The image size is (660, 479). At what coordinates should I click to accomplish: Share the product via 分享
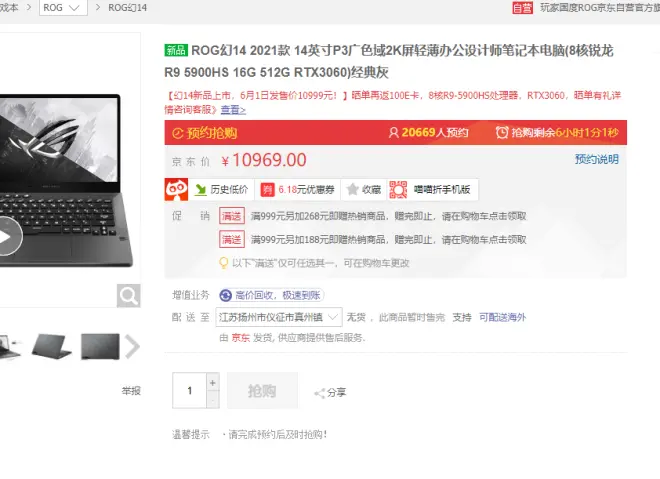pos(330,393)
